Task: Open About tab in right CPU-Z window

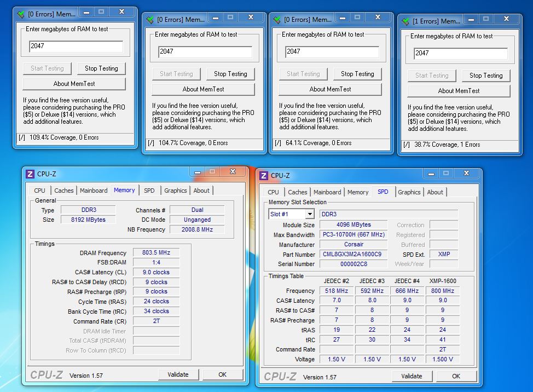Action: click(435, 192)
